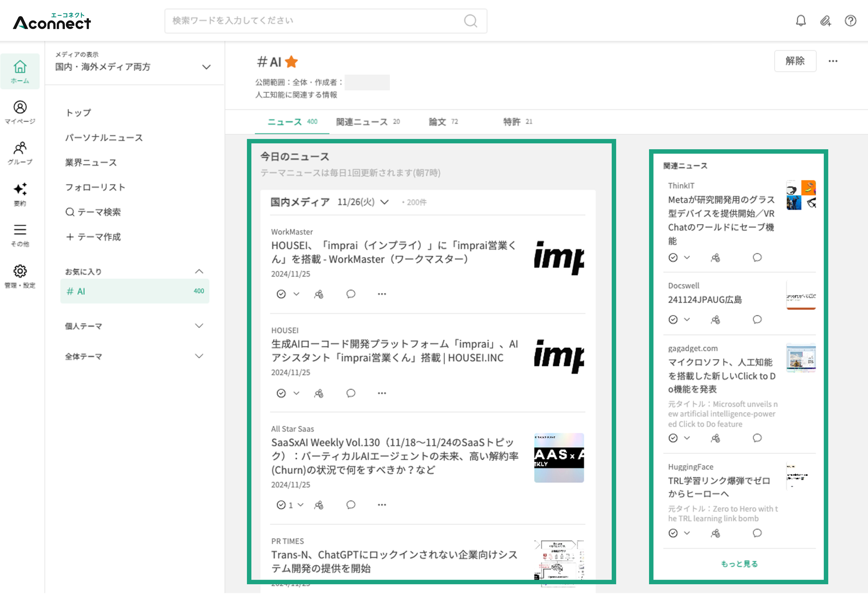This screenshot has height=594, width=868.
Task: Comment on All Star Saas article
Action: click(351, 505)
